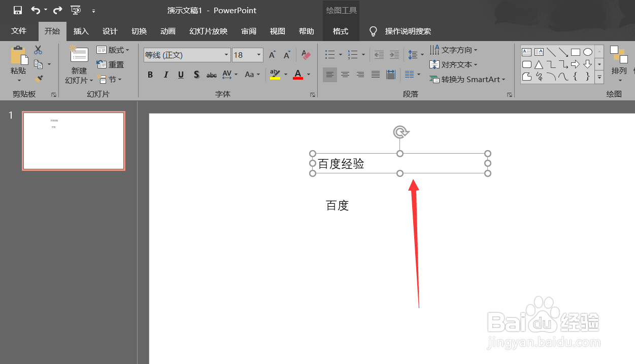
Task: Expand the 粘贴 paste options arrow
Action: pyautogui.click(x=18, y=80)
